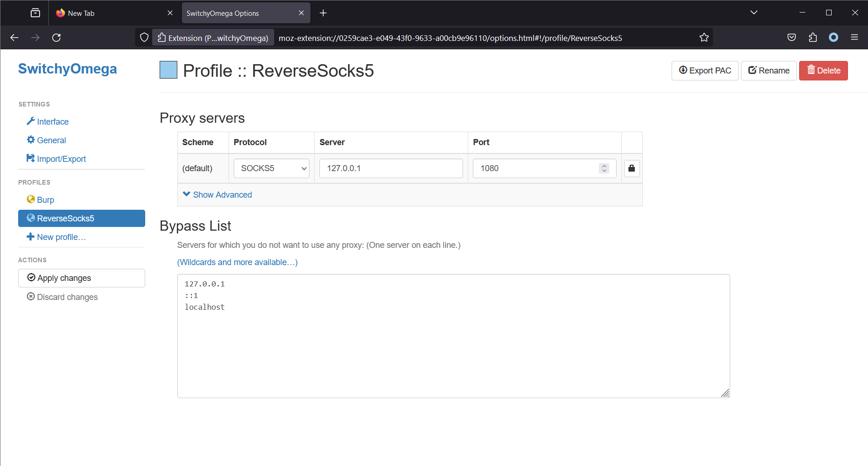This screenshot has width=868, height=466.
Task: Select the SwitchyOmega Options tab
Action: [246, 13]
